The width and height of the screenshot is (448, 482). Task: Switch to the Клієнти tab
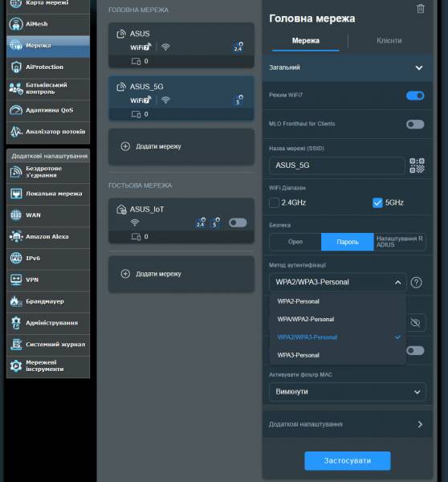click(389, 41)
